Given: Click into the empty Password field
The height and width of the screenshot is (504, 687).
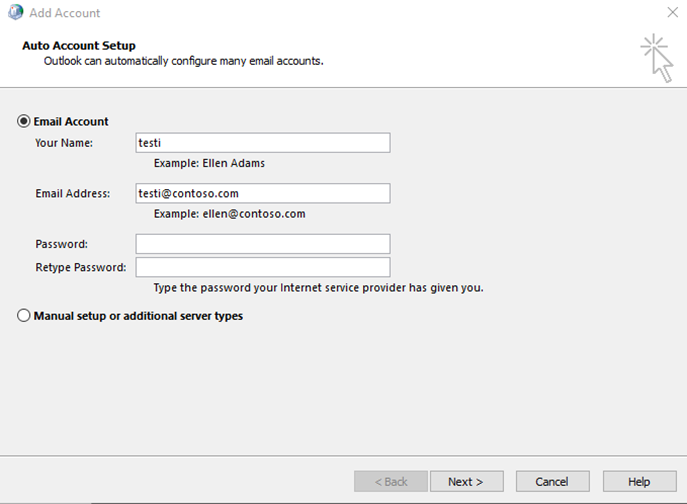Looking at the screenshot, I should tap(263, 244).
